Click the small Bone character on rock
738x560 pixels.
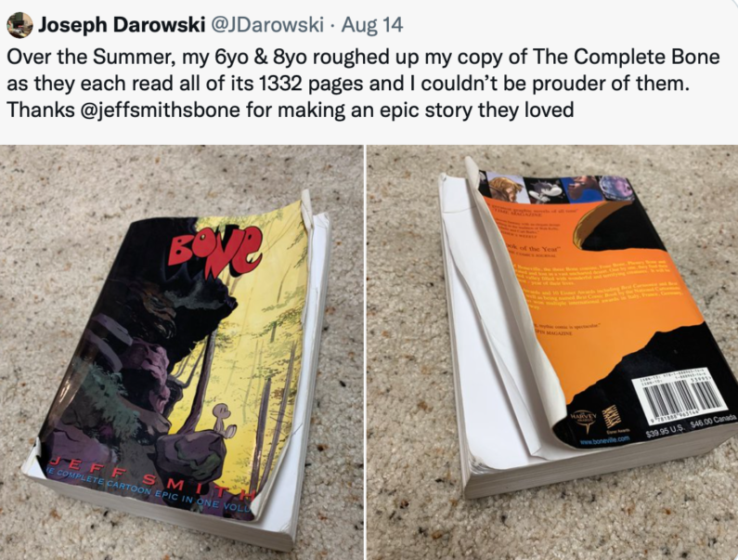(221, 418)
